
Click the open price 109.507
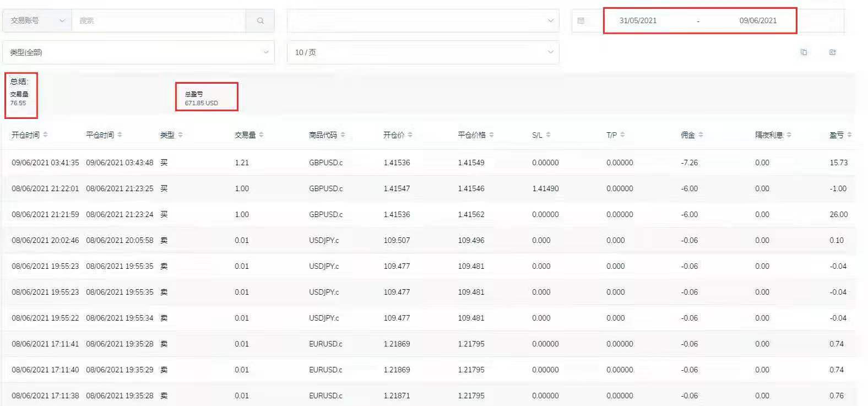click(397, 241)
